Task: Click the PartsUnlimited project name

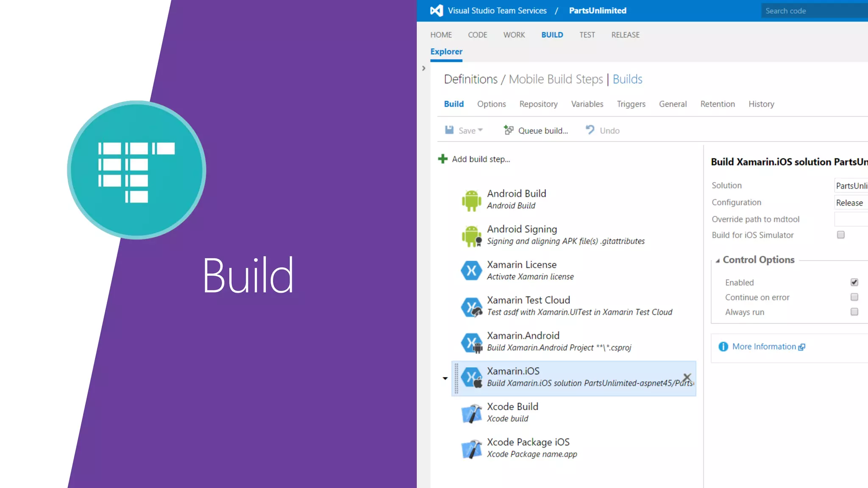Action: [x=598, y=11]
